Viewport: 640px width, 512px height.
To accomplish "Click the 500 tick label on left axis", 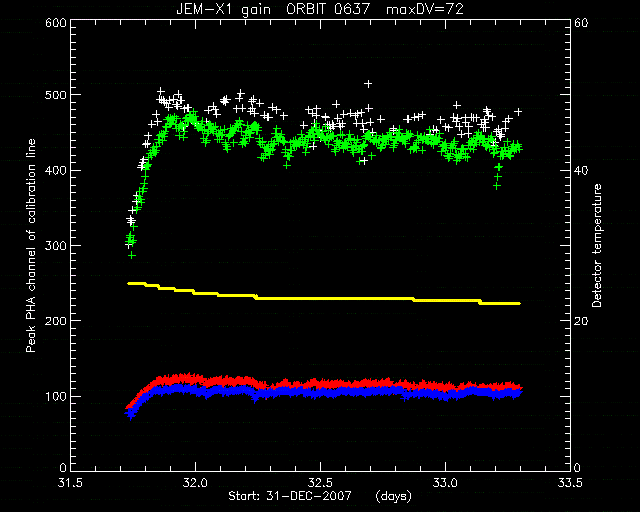I will point(56,95).
